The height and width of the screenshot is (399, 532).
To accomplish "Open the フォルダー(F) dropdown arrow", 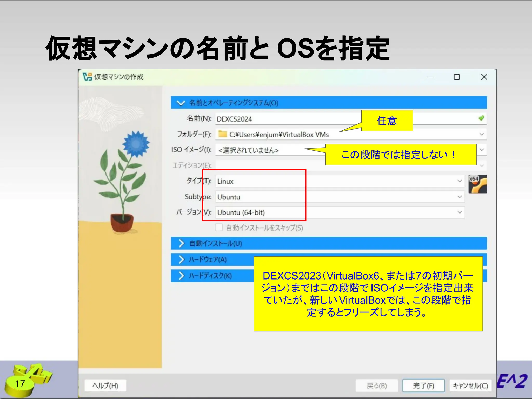I will [x=482, y=134].
